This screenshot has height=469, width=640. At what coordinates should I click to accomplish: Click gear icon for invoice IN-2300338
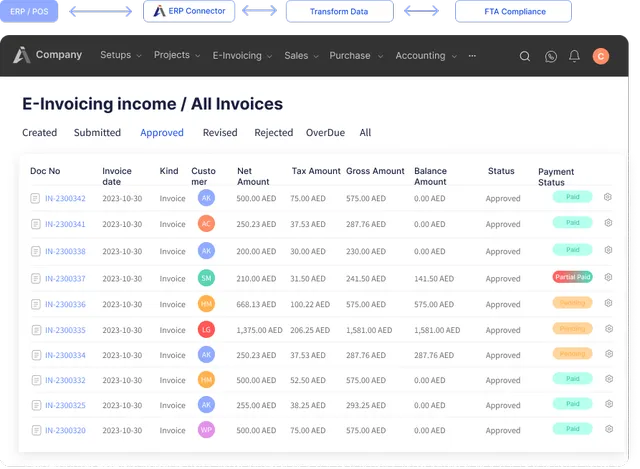coord(608,250)
